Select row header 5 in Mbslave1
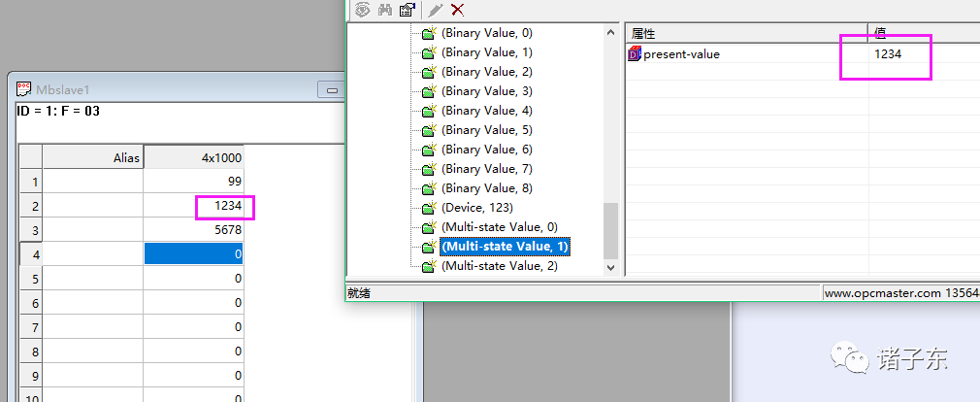Image resolution: width=980 pixels, height=402 pixels. 31,279
